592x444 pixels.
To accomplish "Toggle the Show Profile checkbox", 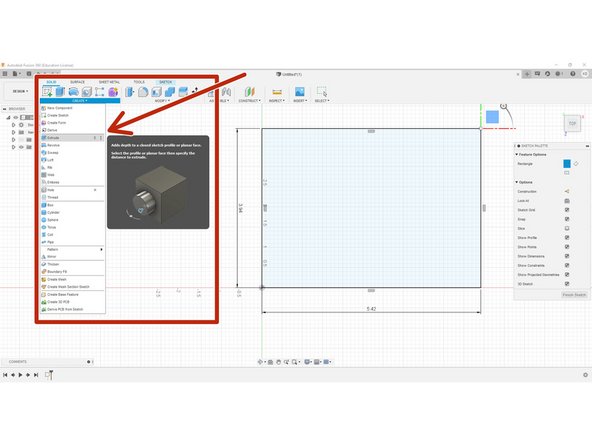I will click(567, 237).
